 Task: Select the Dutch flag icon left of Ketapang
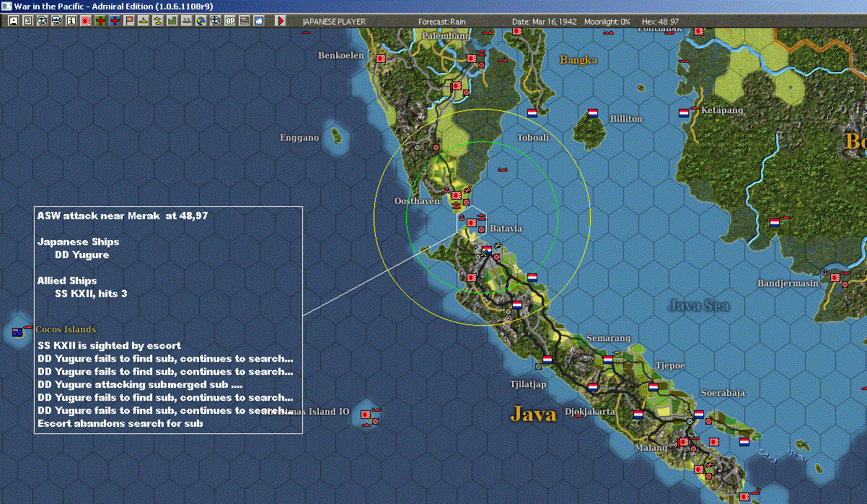tap(684, 113)
